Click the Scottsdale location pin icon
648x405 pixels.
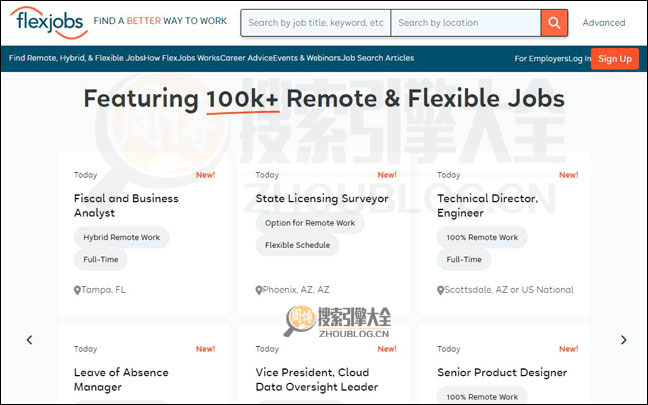441,290
